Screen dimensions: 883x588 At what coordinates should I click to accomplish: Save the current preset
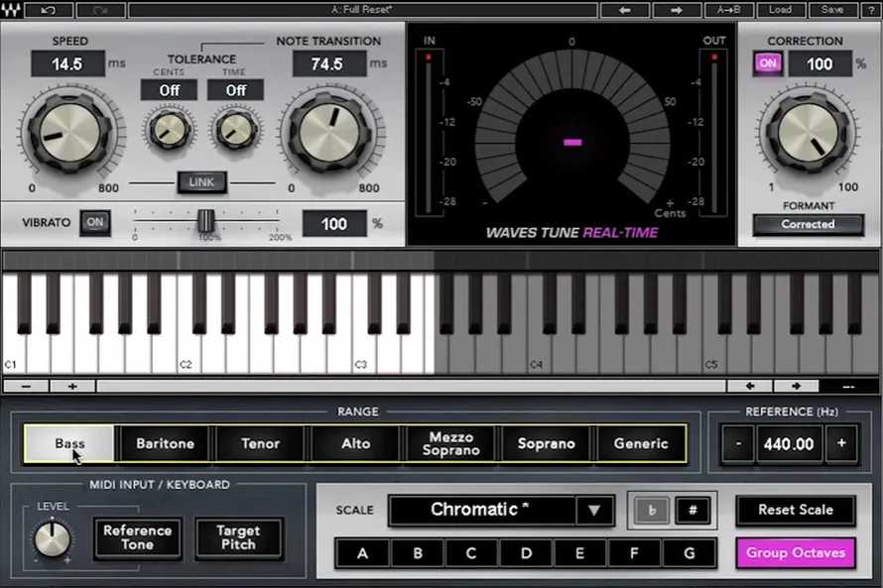tap(831, 10)
